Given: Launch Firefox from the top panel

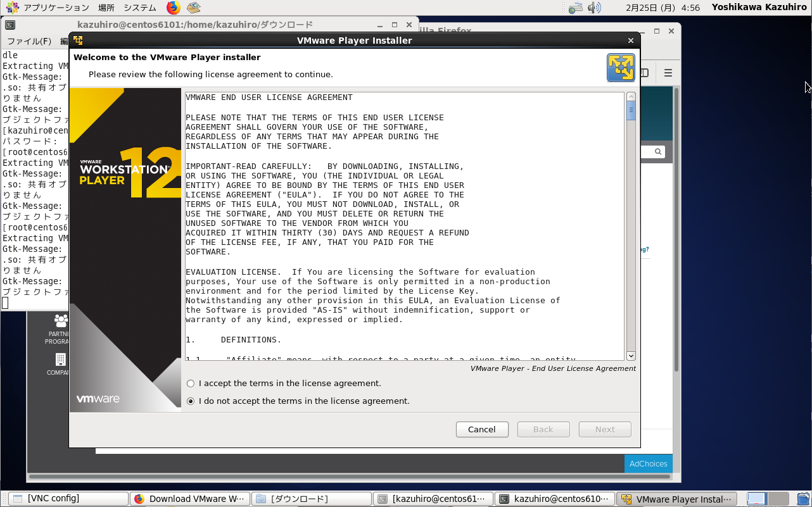Looking at the screenshot, I should [x=174, y=8].
